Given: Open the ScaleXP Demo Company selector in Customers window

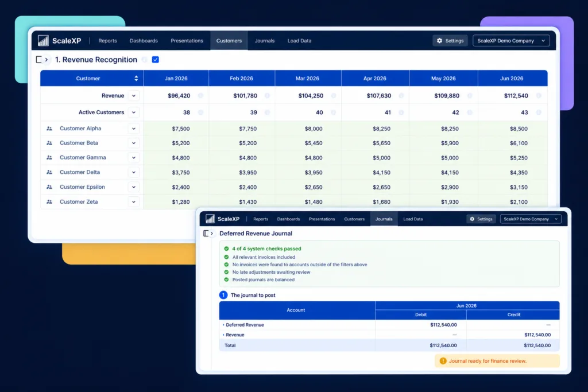Looking at the screenshot, I should [x=511, y=41].
